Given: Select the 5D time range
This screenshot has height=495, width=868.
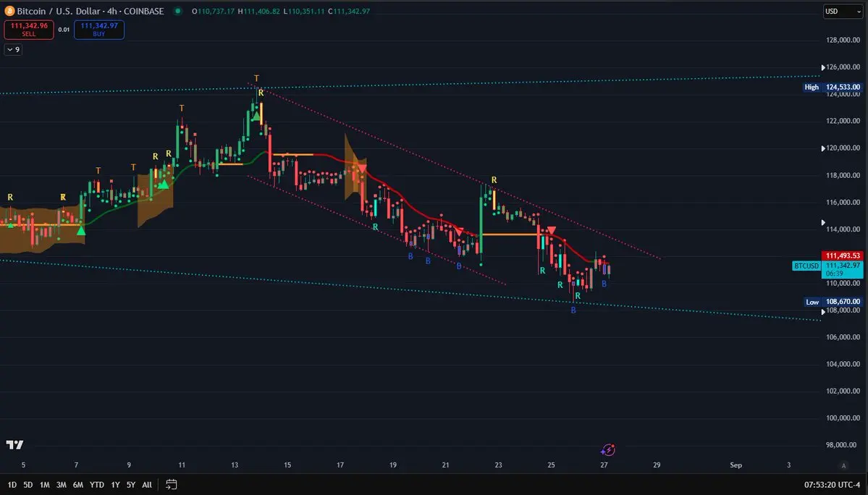Looking at the screenshot, I should [x=28, y=484].
